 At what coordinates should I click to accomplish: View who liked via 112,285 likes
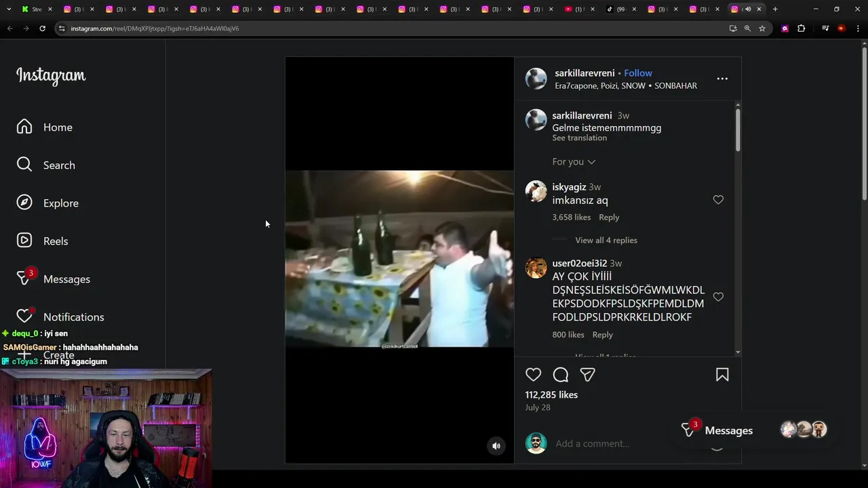pyautogui.click(x=551, y=395)
